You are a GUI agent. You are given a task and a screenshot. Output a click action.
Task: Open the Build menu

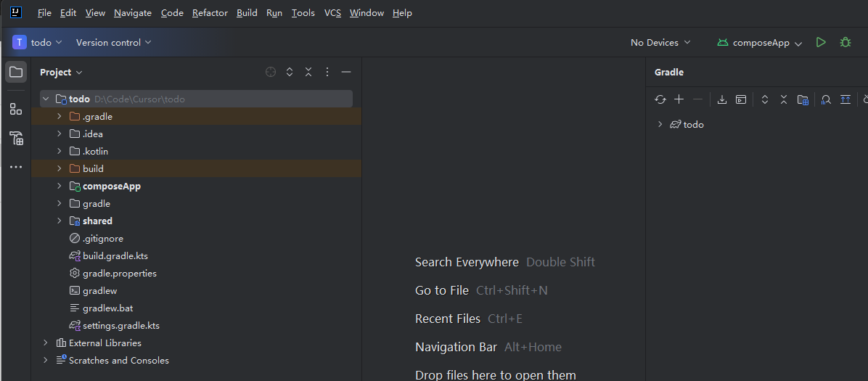pyautogui.click(x=247, y=13)
